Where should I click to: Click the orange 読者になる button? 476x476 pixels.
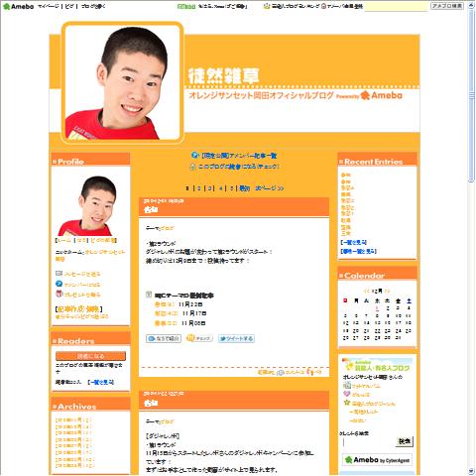[90, 356]
